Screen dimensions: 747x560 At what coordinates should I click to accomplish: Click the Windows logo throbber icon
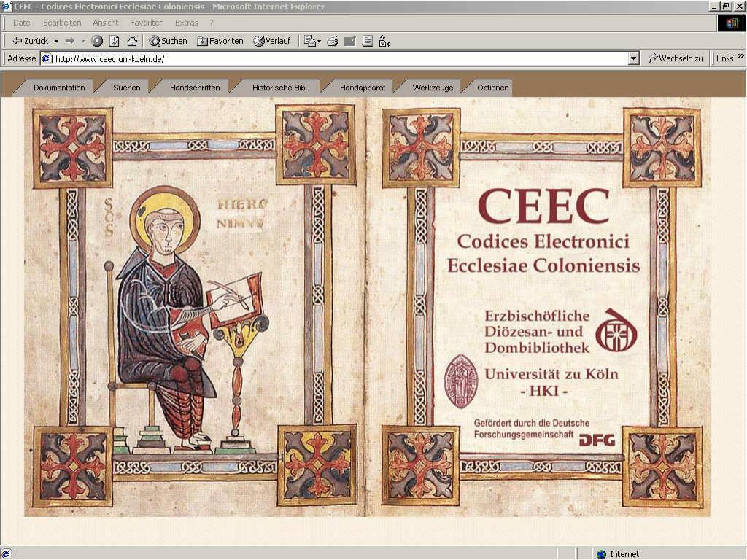[x=731, y=23]
